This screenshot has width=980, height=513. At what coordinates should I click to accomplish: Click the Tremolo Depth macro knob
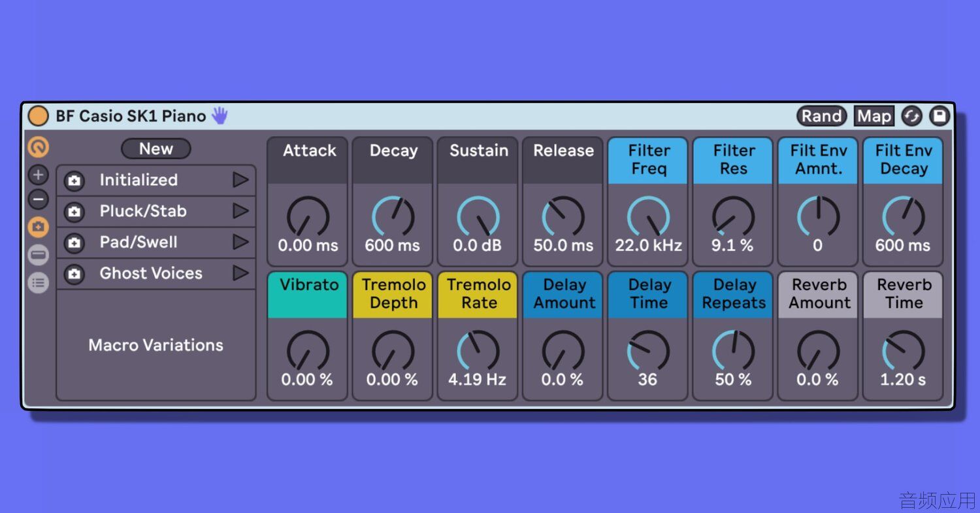(x=393, y=351)
